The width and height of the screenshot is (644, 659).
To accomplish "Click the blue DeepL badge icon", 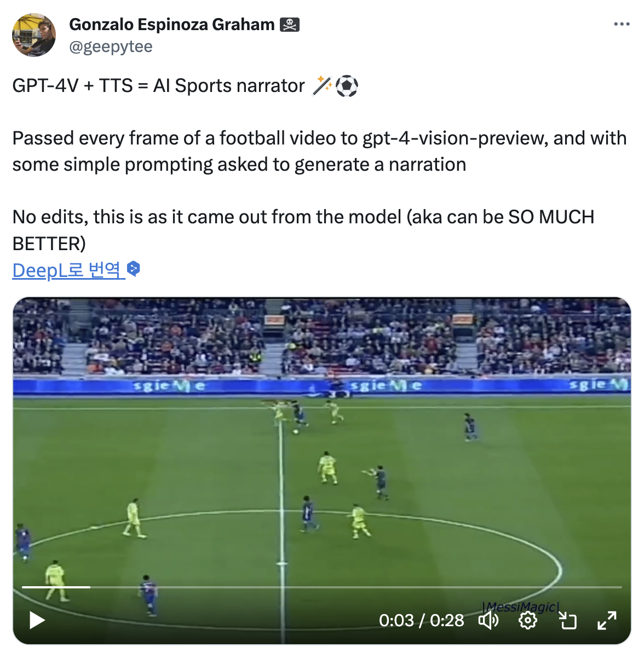I will [134, 269].
